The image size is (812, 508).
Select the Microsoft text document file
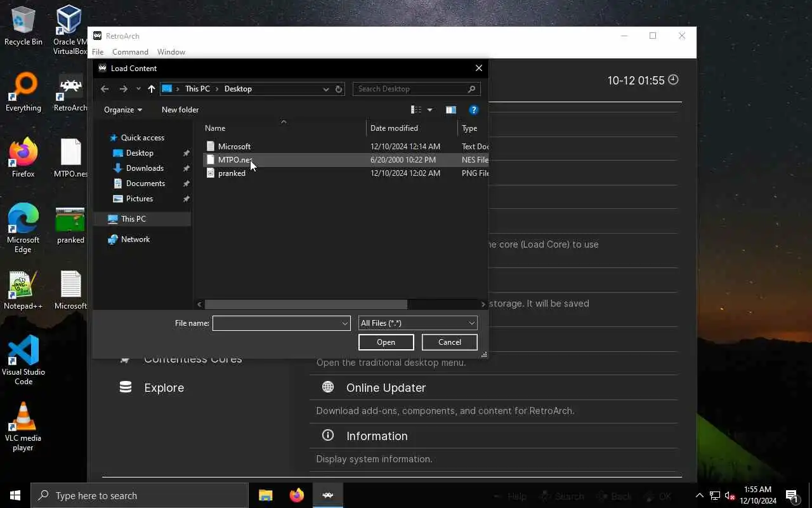pyautogui.click(x=346, y=147)
